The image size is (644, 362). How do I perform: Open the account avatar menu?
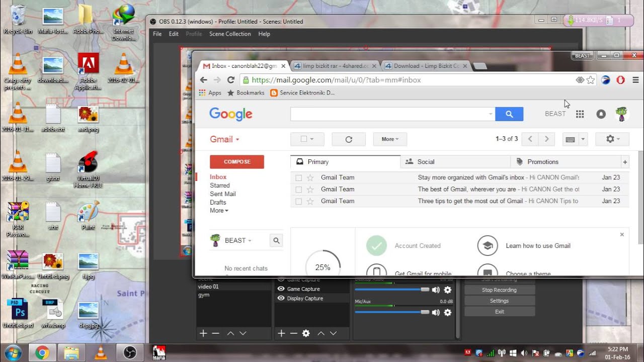622,114
